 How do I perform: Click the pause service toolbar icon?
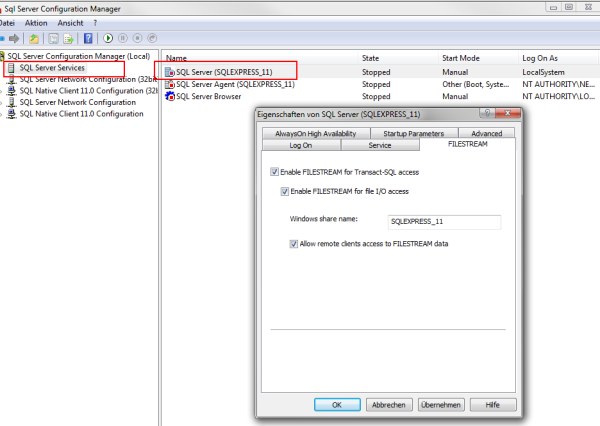click(123, 38)
